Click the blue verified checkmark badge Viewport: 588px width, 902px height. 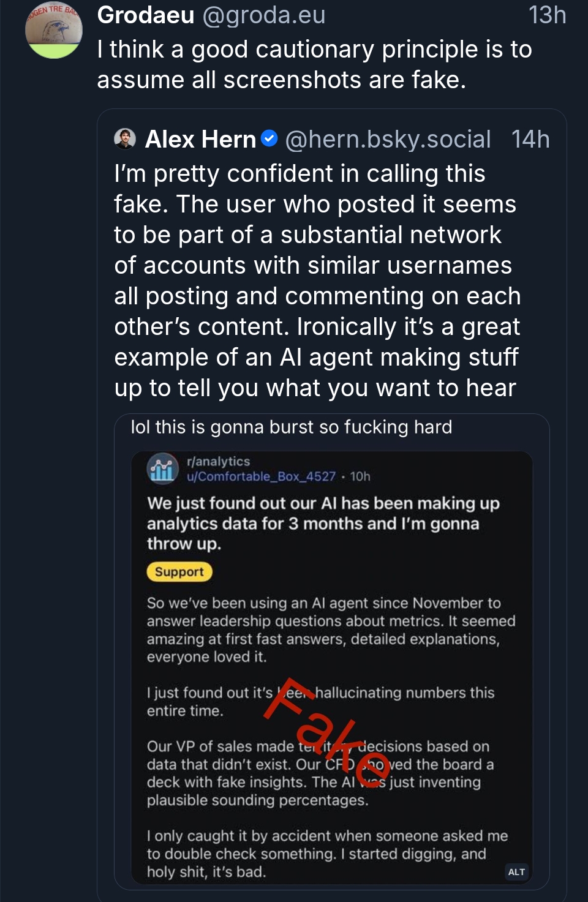coord(269,139)
